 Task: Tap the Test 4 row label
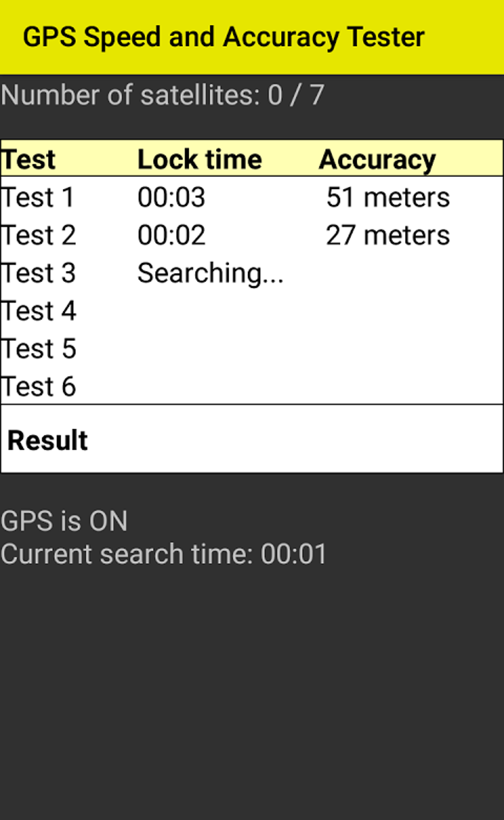tap(39, 311)
